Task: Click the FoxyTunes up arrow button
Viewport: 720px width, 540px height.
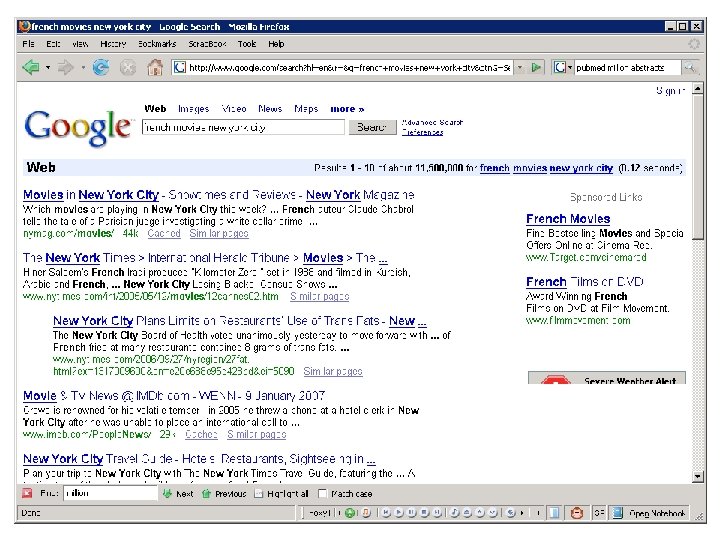Action: 480,512
